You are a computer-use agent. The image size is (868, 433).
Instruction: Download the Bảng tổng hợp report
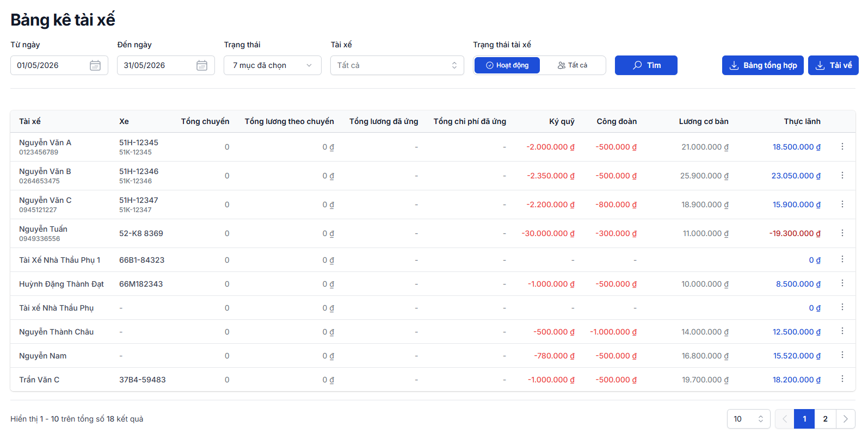point(763,65)
